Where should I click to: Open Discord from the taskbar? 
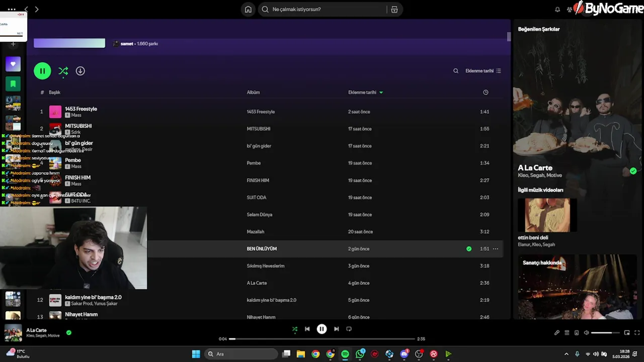[404, 354]
